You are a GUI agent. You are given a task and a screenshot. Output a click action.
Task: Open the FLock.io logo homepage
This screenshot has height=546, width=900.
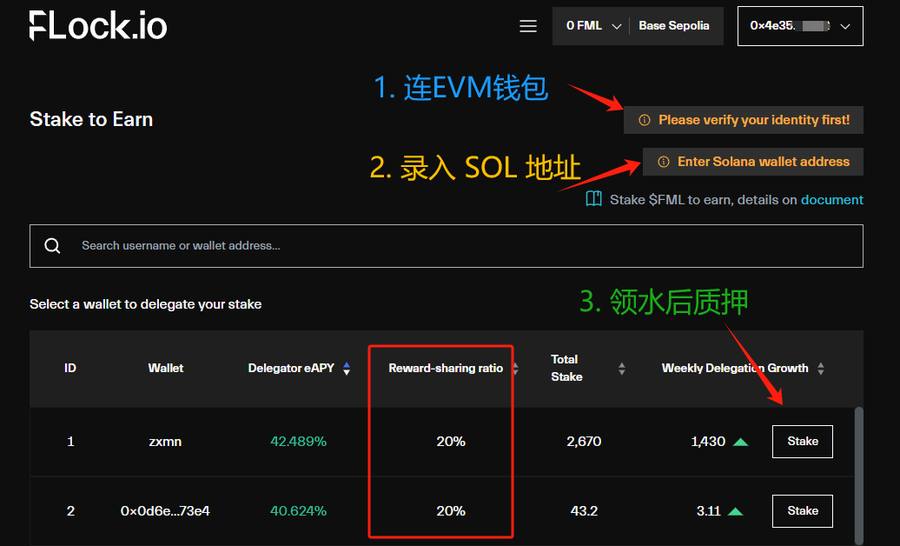pyautogui.click(x=98, y=26)
